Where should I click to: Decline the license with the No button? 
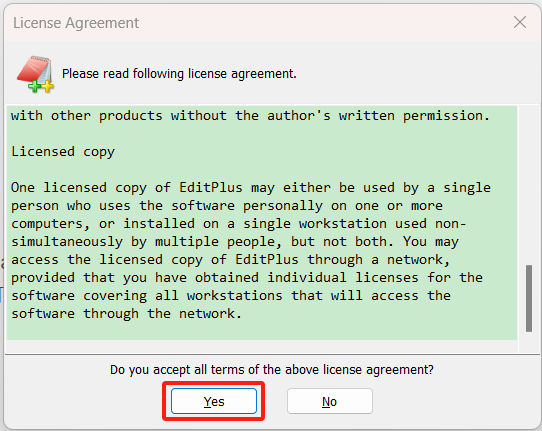pos(329,401)
